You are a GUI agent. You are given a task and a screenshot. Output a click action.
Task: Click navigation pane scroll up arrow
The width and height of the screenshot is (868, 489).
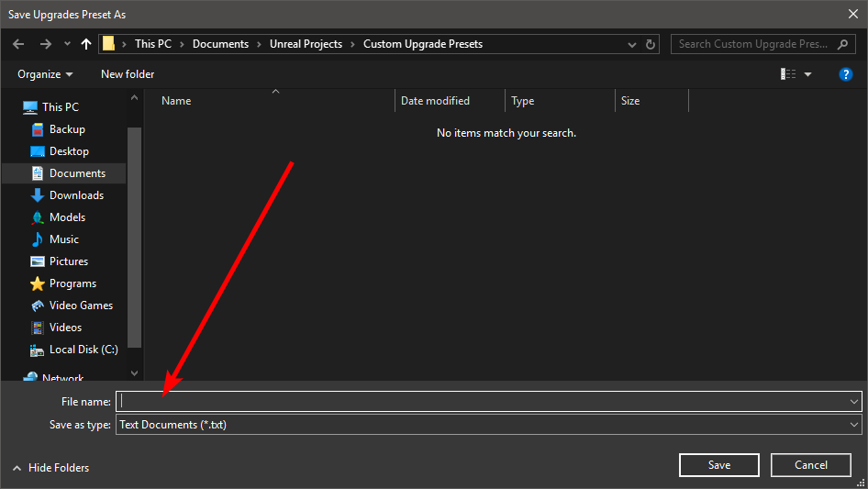[134, 97]
